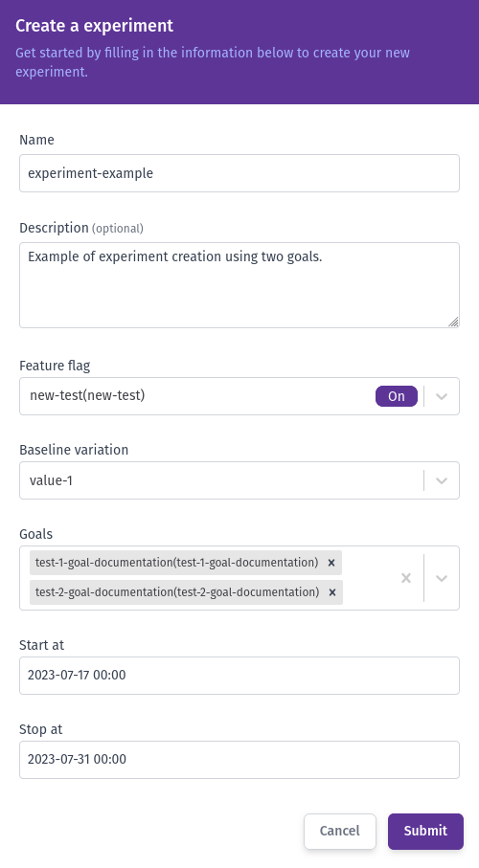Cancel experiment creation
The height and width of the screenshot is (868, 479).
(x=340, y=831)
